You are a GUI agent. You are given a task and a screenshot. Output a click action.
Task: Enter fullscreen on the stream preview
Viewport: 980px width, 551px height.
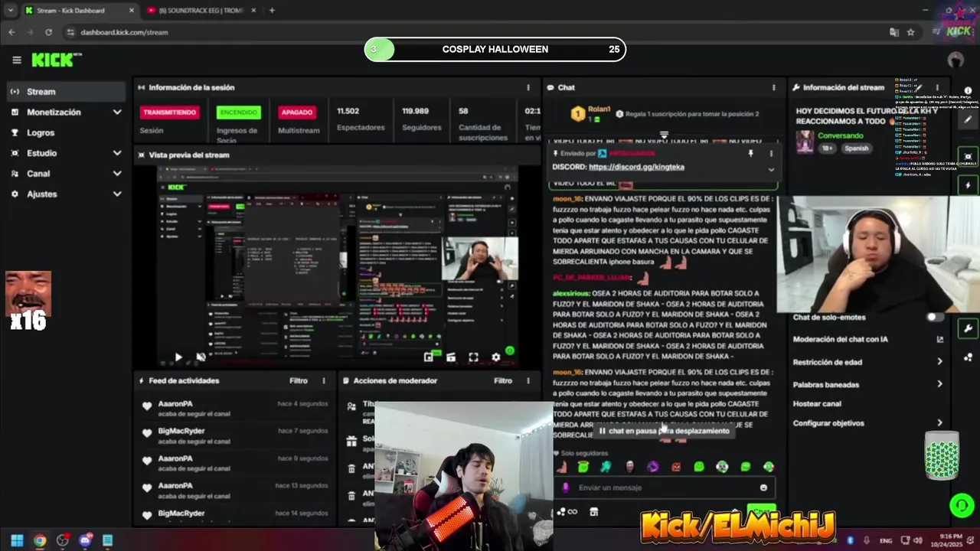473,357
